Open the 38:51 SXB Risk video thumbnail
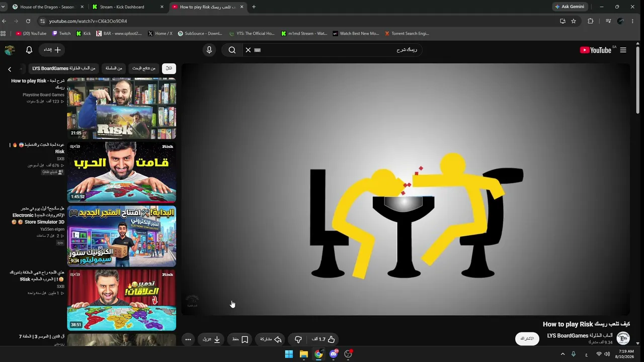This screenshot has width=644, height=362. (121, 300)
